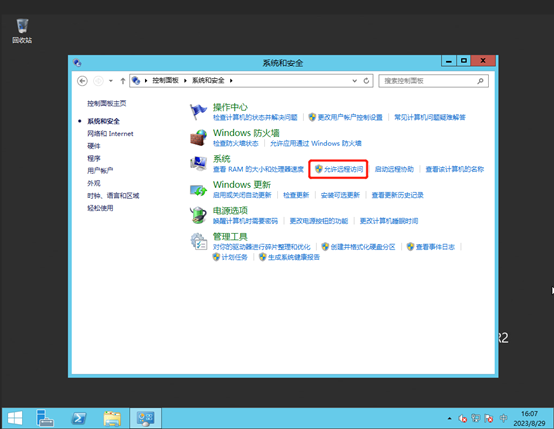This screenshot has width=554, height=429.
Task: Click the 电源选项 battery icon
Action: pyautogui.click(x=198, y=215)
